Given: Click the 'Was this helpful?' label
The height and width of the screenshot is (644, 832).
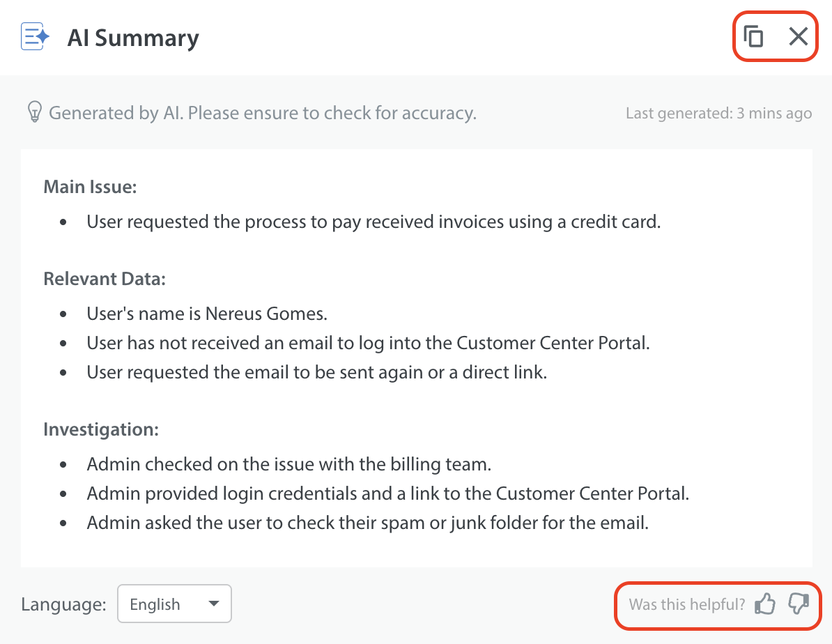Looking at the screenshot, I should pyautogui.click(x=686, y=604).
